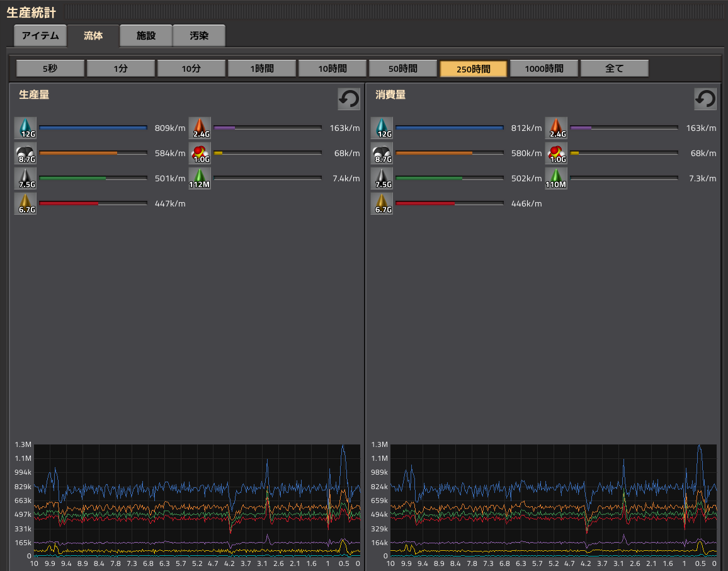Toggle the 6.7G yellow droplet icon under 生産量
Image resolution: width=728 pixels, height=571 pixels.
click(x=26, y=203)
